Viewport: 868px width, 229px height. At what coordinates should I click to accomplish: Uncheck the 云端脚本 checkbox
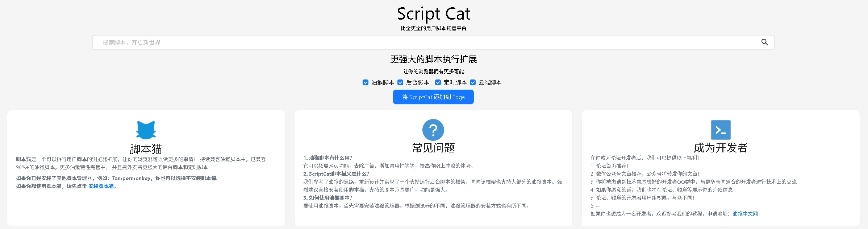473,82
